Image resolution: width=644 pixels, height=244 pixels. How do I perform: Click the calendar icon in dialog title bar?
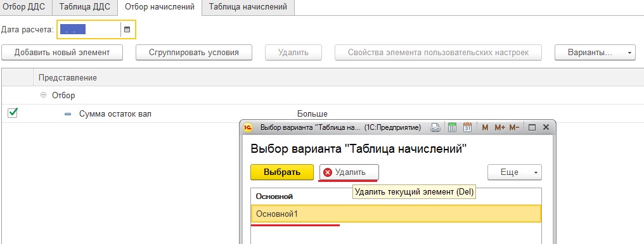coord(467,128)
